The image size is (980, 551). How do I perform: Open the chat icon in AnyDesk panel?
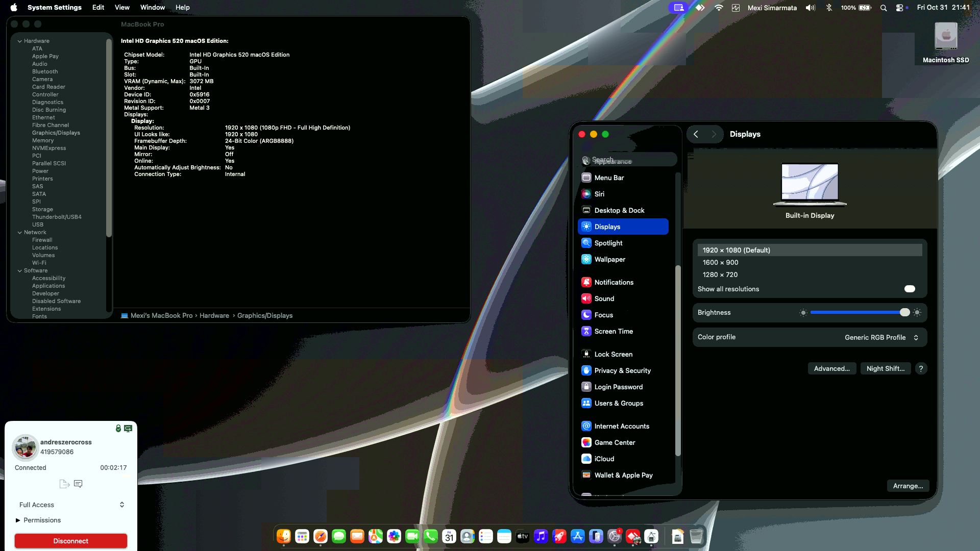coord(78,484)
